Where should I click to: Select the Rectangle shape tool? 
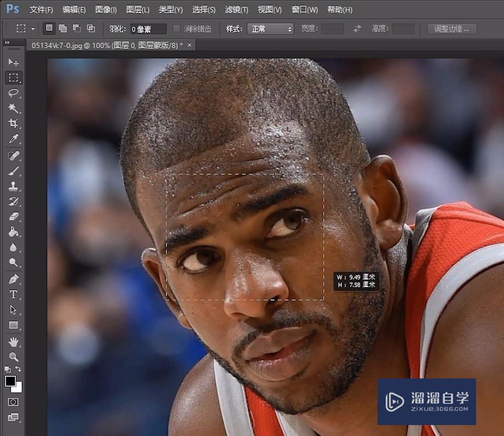[13, 325]
